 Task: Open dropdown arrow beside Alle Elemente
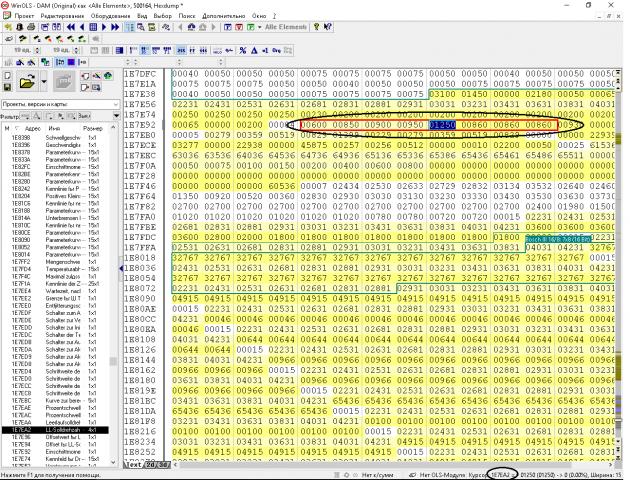pyautogui.click(x=260, y=27)
